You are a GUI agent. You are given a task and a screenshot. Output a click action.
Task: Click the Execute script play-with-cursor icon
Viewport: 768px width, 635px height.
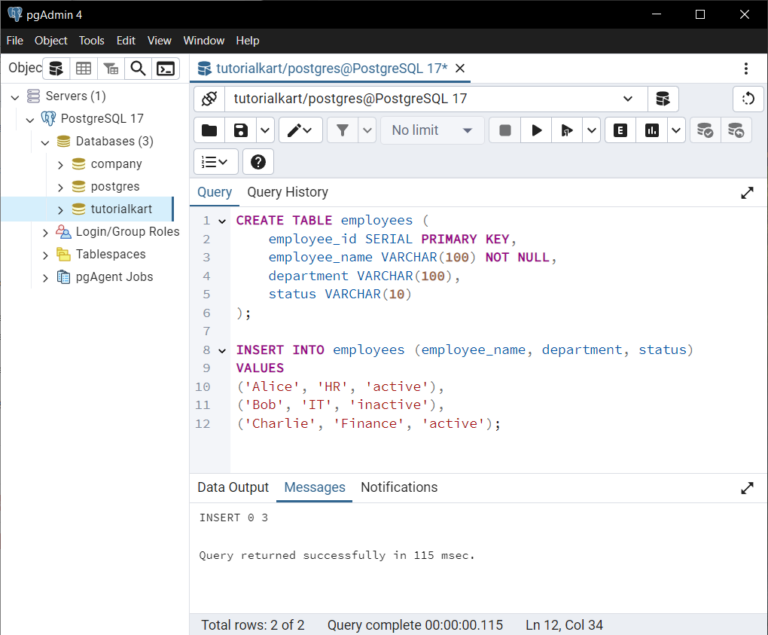[x=567, y=130]
